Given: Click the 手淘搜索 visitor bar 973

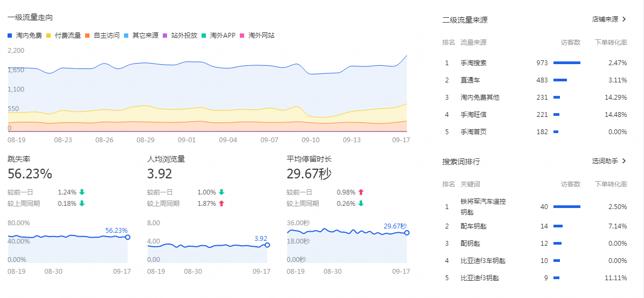Looking at the screenshot, I should tap(567, 63).
